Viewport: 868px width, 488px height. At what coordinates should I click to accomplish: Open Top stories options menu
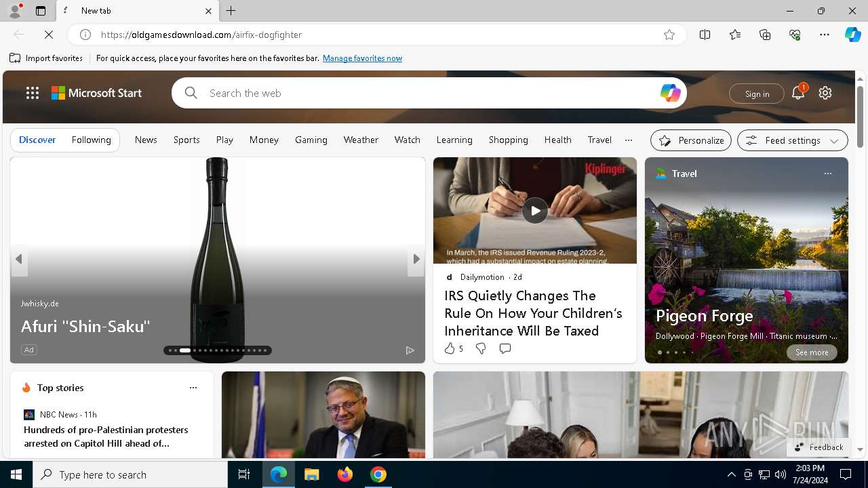point(193,388)
